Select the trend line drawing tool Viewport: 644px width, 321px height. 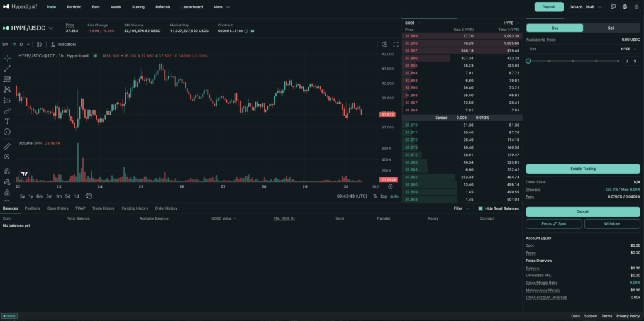tap(7, 69)
